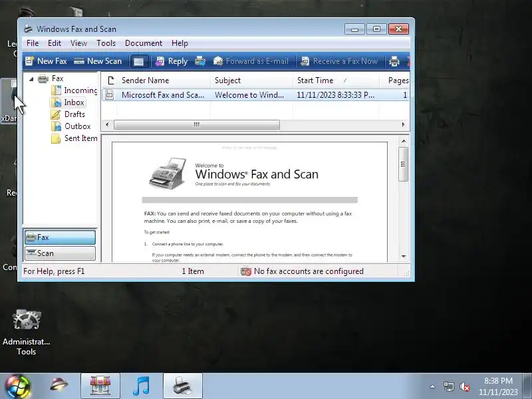Image resolution: width=532 pixels, height=399 pixels.
Task: Show hidden tray icons arrow
Action: [x=433, y=386]
